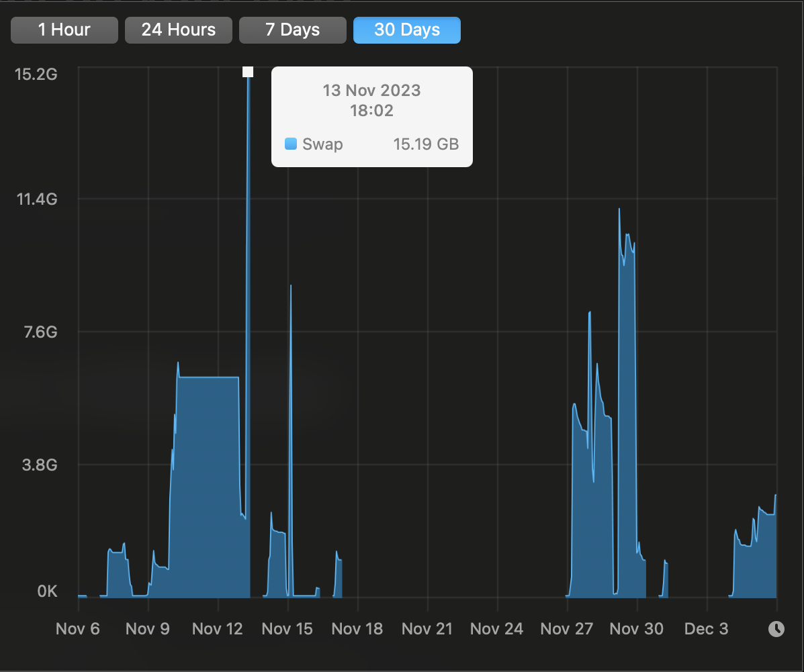Select the 30 Days range

pyautogui.click(x=406, y=30)
